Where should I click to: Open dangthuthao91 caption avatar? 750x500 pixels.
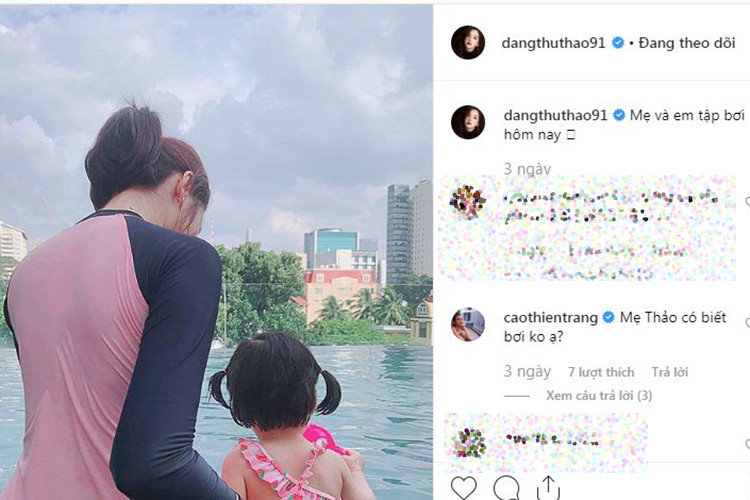[x=468, y=122]
